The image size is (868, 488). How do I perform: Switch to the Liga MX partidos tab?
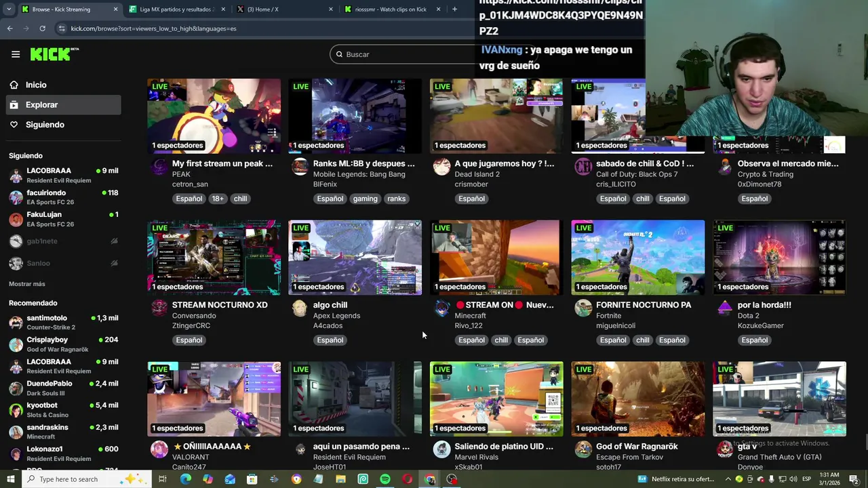[x=176, y=9]
